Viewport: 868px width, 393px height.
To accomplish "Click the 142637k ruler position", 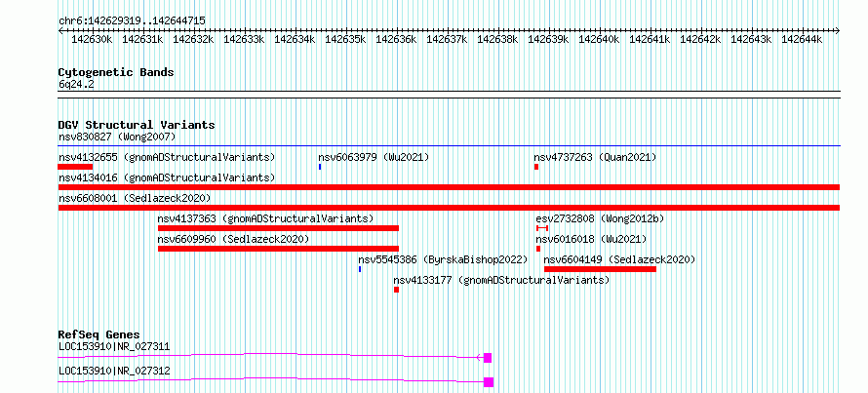I will tap(448, 39).
